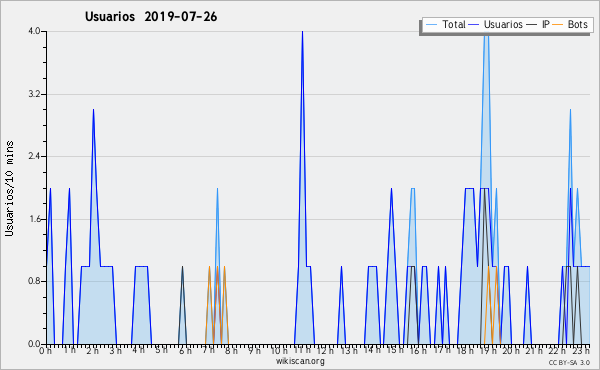This screenshot has height=370, width=600.
Task: Click the '4 h' x-axis label
Action: (x=139, y=350)
